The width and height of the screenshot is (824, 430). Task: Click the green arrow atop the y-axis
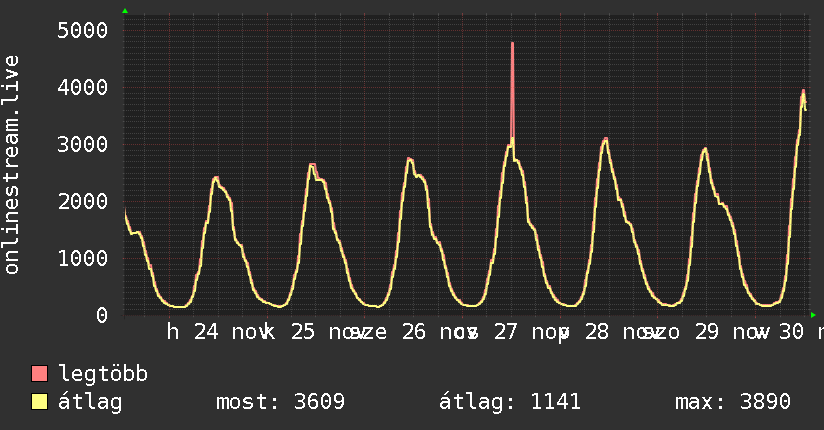(x=125, y=11)
